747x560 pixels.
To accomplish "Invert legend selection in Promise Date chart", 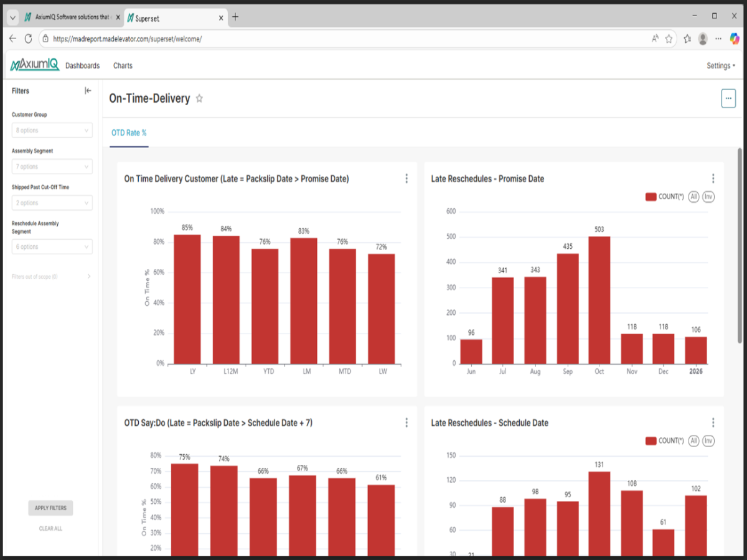I will point(708,197).
